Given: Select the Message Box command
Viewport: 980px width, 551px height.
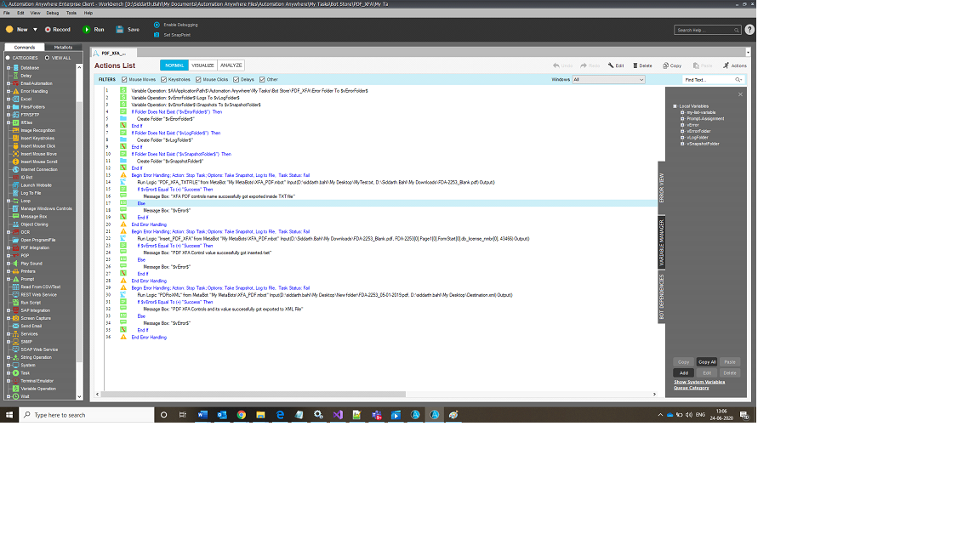Looking at the screenshot, I should (x=33, y=216).
